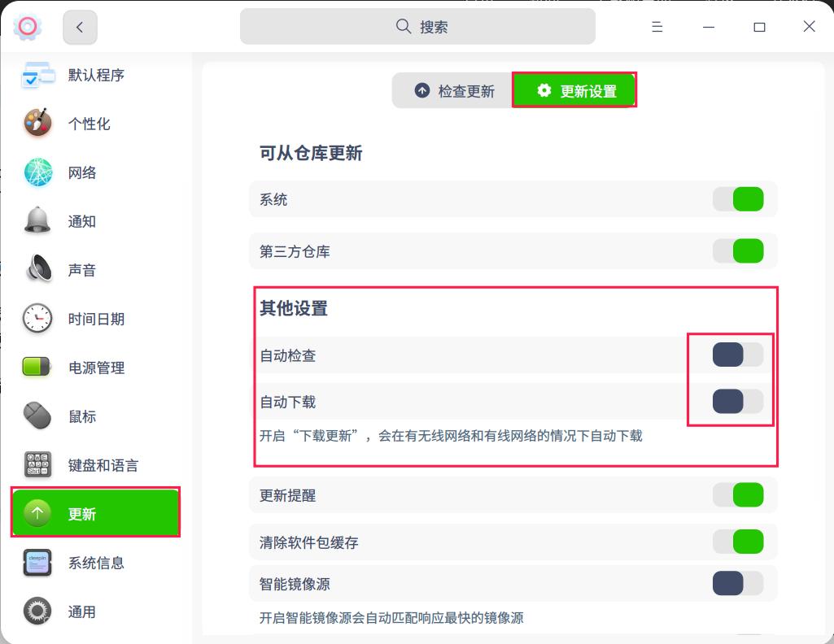Open the hamburger menu in title bar

pos(657,26)
